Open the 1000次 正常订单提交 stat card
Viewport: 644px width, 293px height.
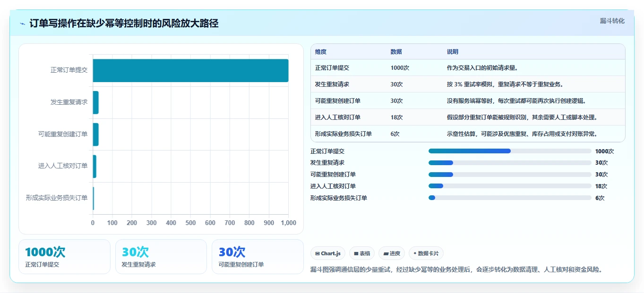click(64, 257)
